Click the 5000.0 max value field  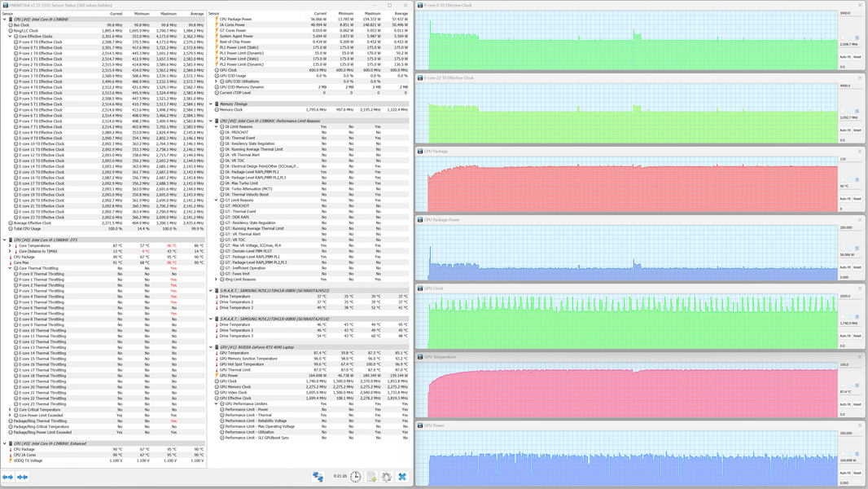[851, 13]
